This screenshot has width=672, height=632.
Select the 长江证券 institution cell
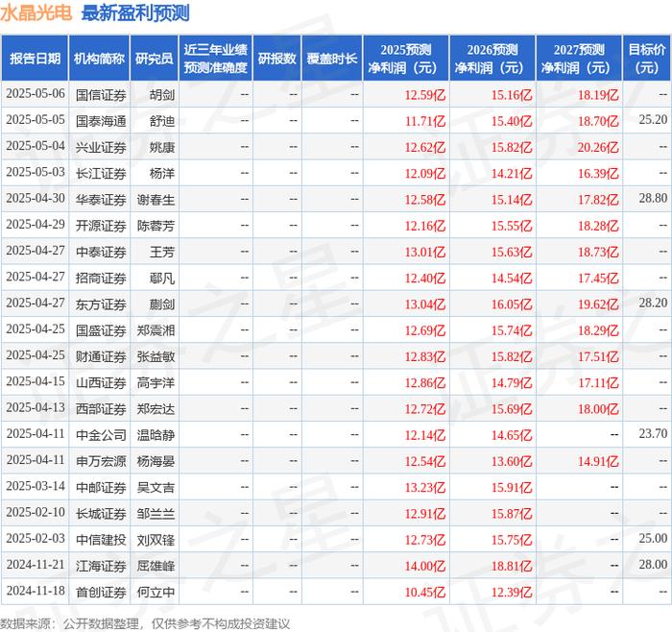(101, 173)
